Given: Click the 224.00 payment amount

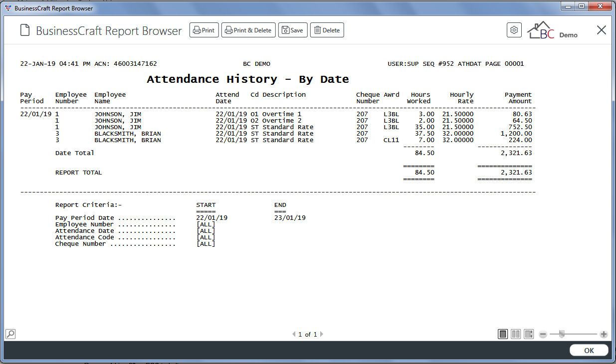Looking at the screenshot, I should coord(520,140).
